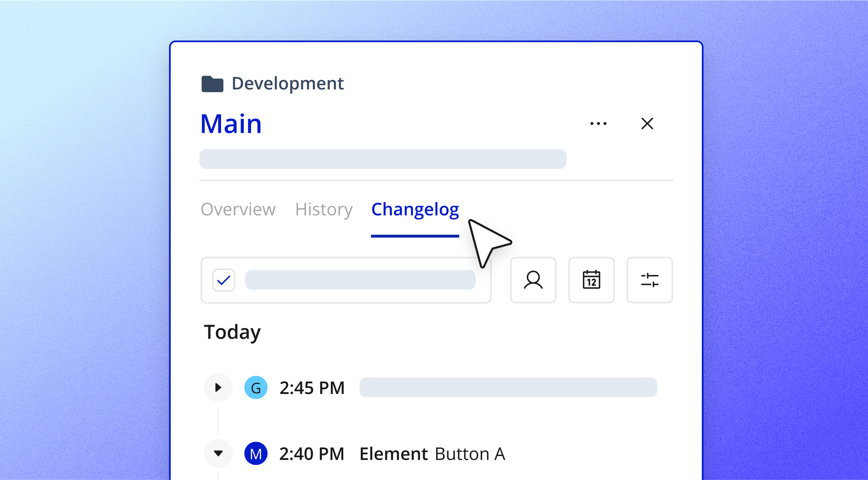Switch to the Overview tab
868x480 pixels.
[238, 209]
